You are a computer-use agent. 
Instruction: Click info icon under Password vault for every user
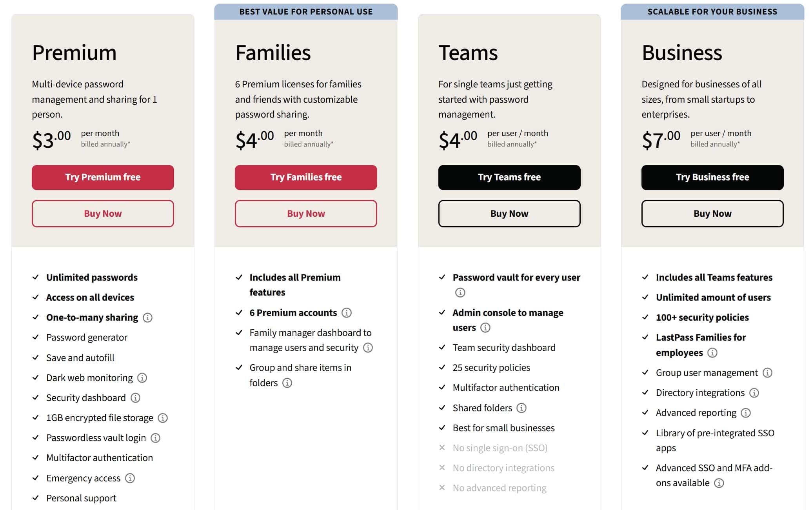[460, 292]
